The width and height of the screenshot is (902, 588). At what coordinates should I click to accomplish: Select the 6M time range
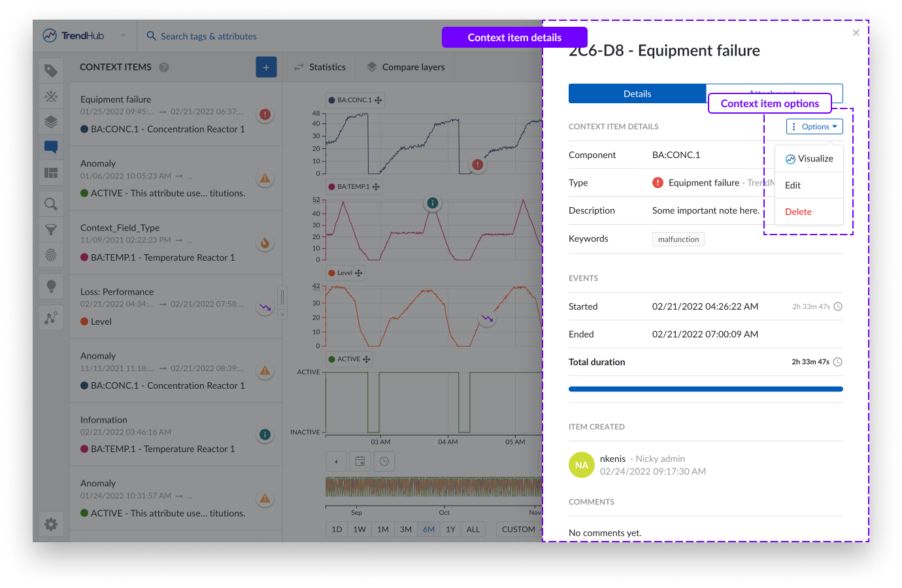tap(429, 529)
